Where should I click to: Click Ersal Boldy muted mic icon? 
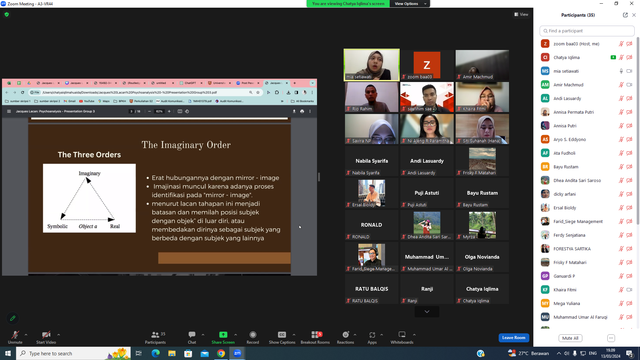621,208
